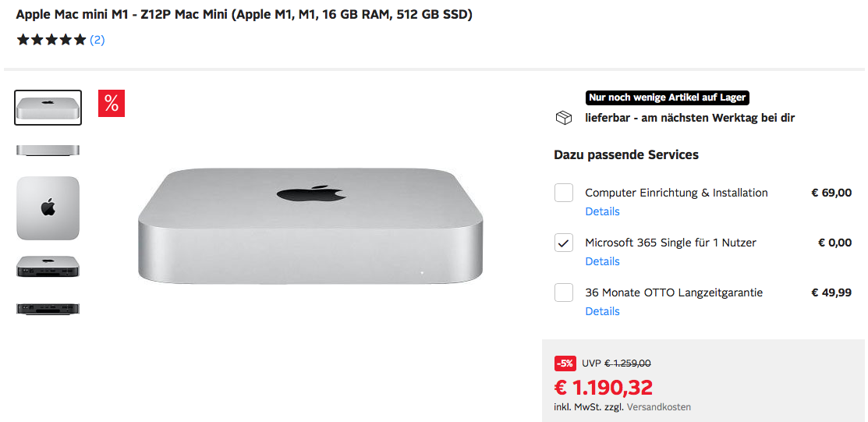Open Details for OTTO Langzeitgarantie

(602, 311)
